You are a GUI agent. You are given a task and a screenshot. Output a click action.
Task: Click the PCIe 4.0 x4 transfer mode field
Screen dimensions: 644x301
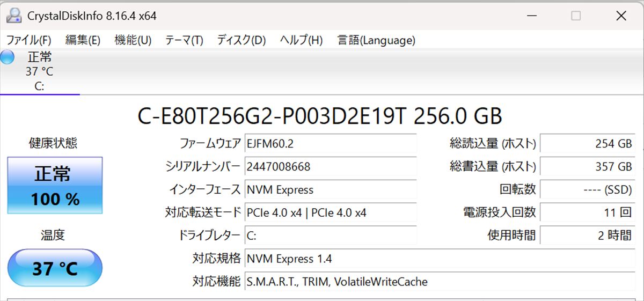tap(330, 213)
